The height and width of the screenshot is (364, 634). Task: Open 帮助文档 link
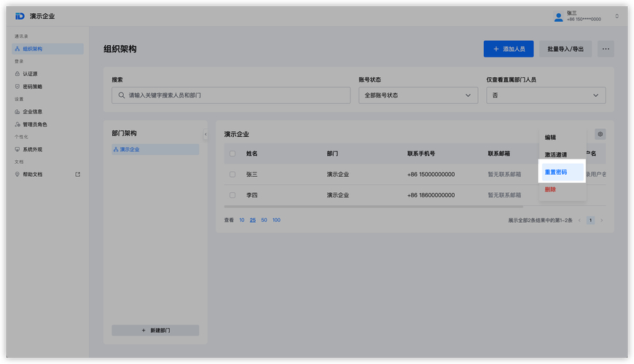coord(32,175)
